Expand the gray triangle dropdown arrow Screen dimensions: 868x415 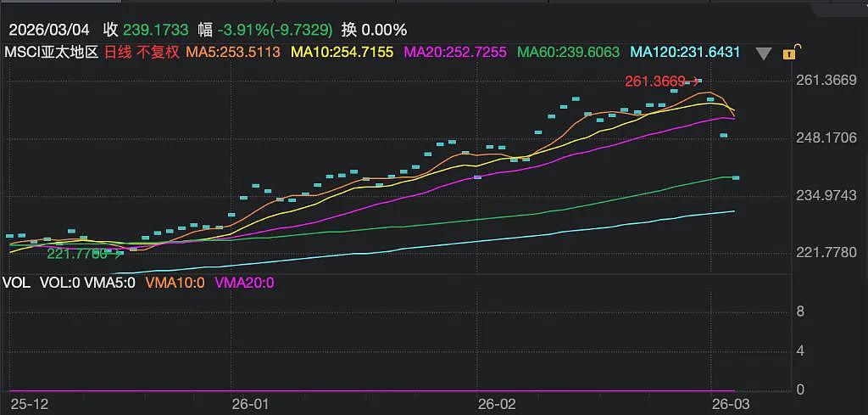coord(764,53)
